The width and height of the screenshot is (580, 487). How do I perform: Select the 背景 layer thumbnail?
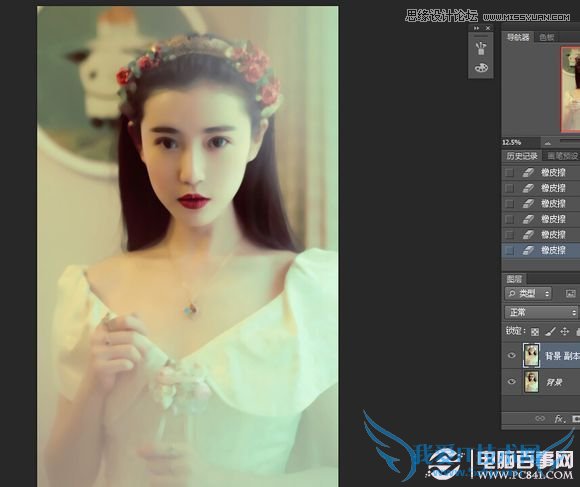532,382
